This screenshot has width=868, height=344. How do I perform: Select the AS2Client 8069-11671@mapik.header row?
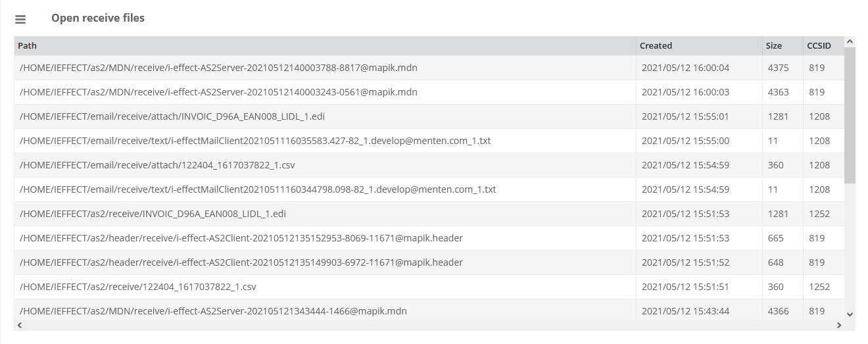[x=241, y=238]
